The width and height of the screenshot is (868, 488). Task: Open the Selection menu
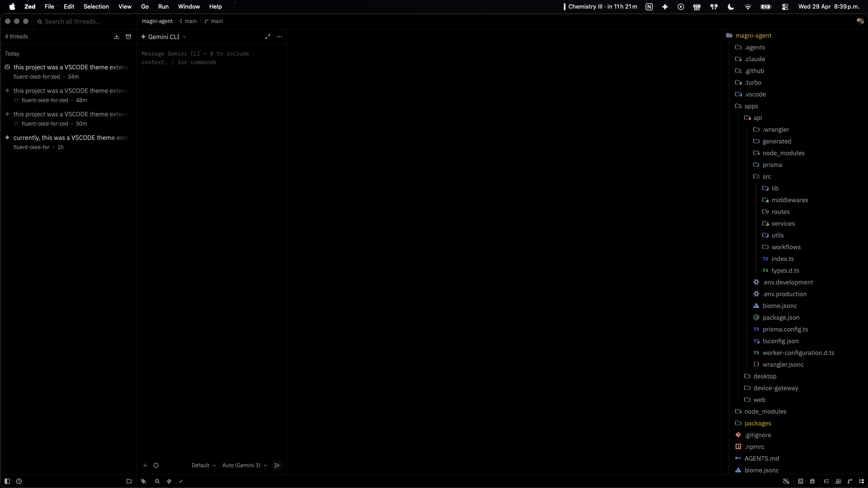pyautogui.click(x=96, y=7)
